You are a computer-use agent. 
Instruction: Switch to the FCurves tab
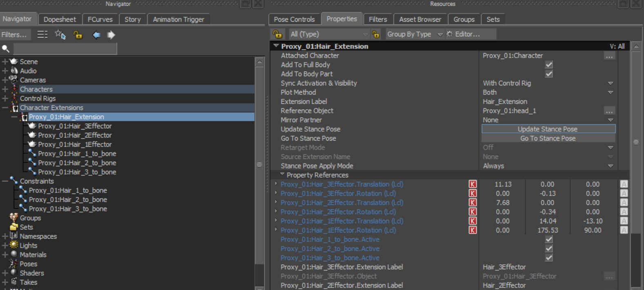point(100,19)
